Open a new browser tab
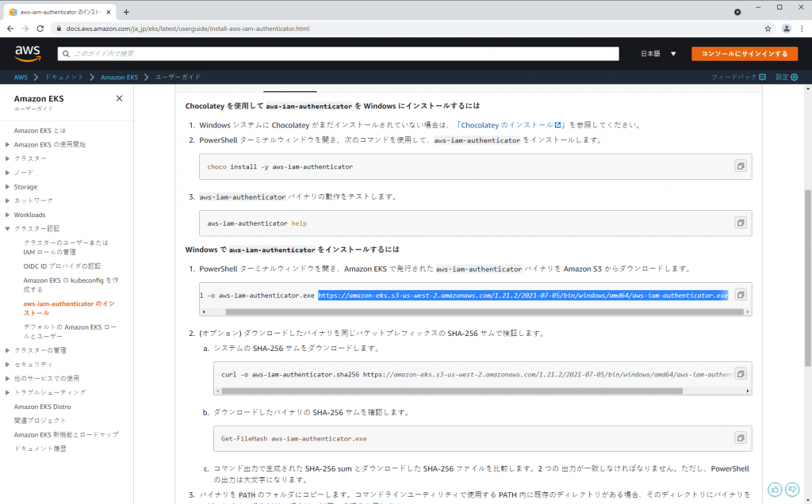The width and height of the screenshot is (812, 504). point(126,12)
